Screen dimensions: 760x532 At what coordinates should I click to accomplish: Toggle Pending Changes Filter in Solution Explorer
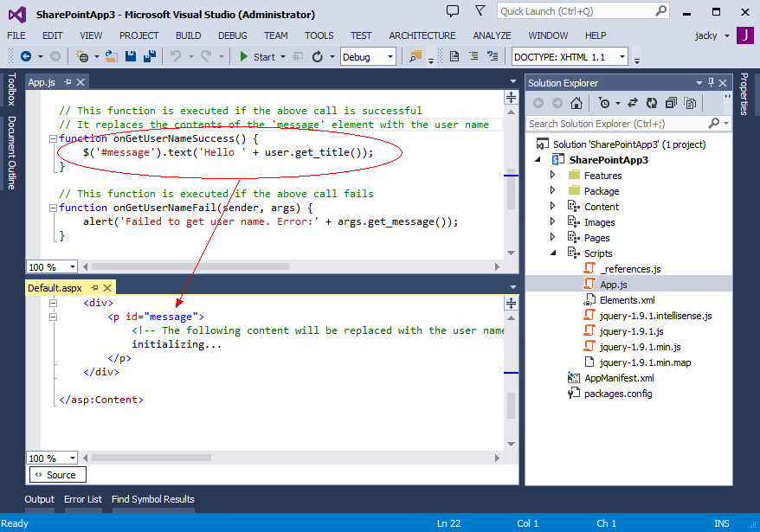[x=604, y=103]
